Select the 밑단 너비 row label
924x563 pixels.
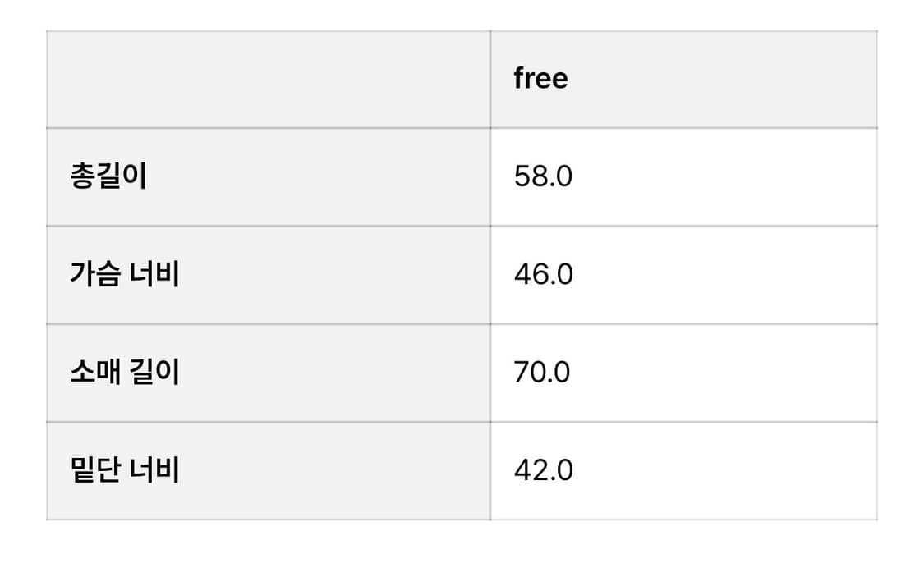point(125,470)
